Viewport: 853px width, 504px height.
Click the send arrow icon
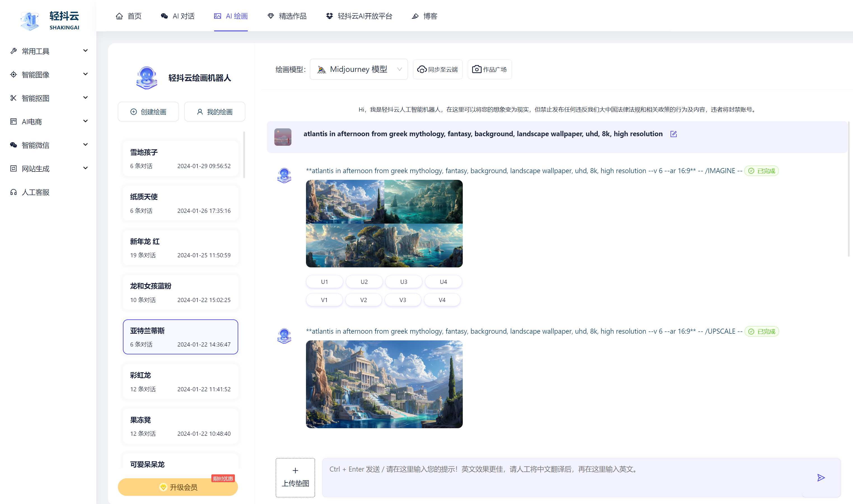tap(821, 478)
